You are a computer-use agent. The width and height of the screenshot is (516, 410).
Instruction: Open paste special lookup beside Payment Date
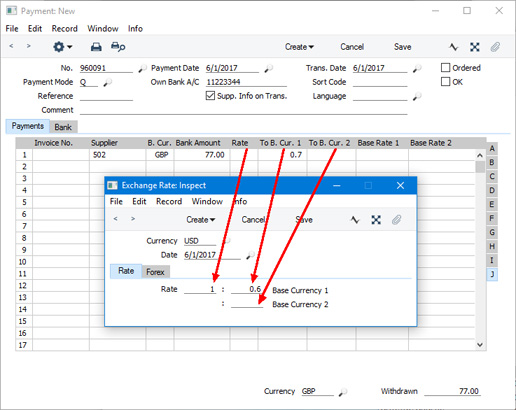click(269, 68)
